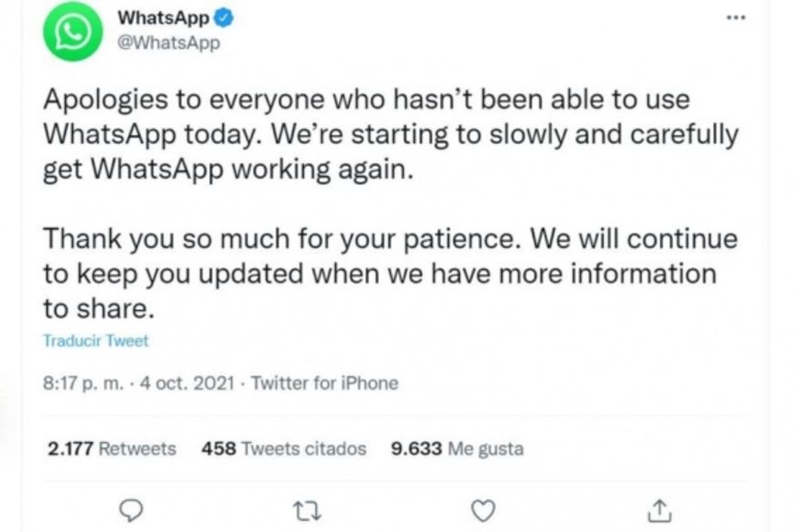Image resolution: width=798 pixels, height=532 pixels.
Task: Click the Traducir Tweet link
Action: coord(95,341)
